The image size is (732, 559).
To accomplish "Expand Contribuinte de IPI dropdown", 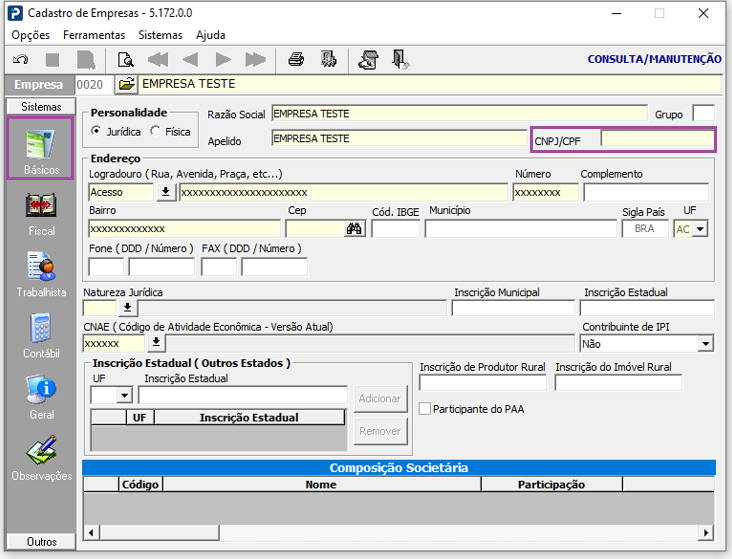I will [705, 344].
